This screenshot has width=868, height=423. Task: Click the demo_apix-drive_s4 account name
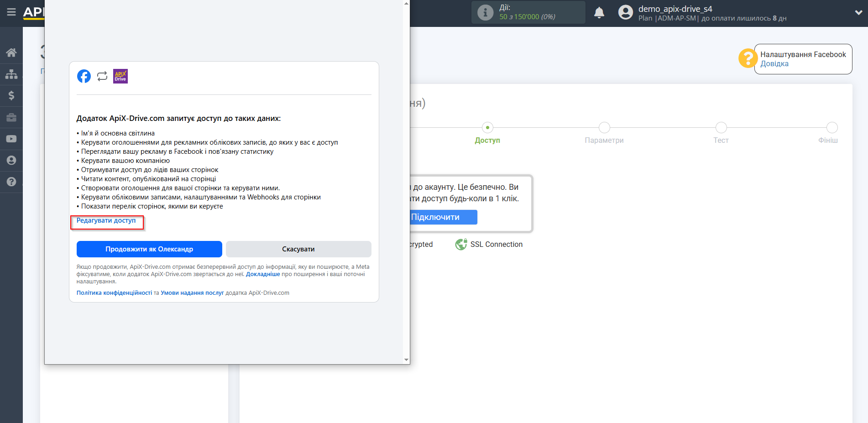point(675,9)
